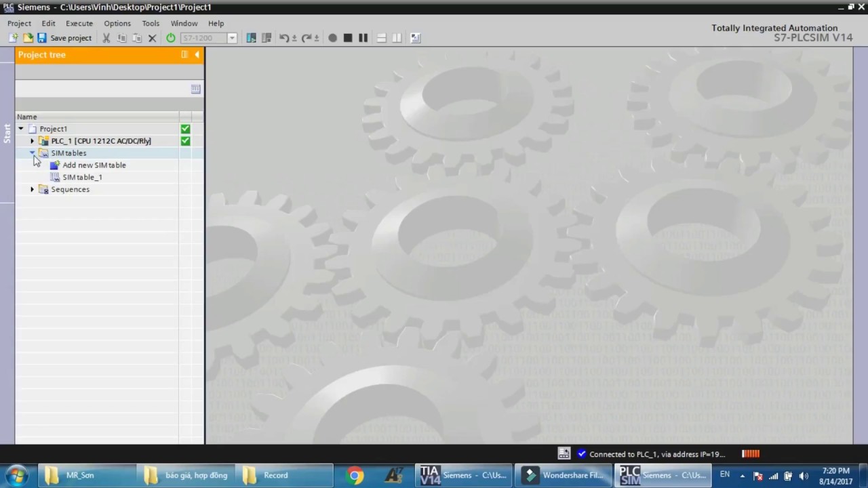The image size is (868, 488).
Task: Click the orange progress indicator in status bar
Action: click(750, 453)
